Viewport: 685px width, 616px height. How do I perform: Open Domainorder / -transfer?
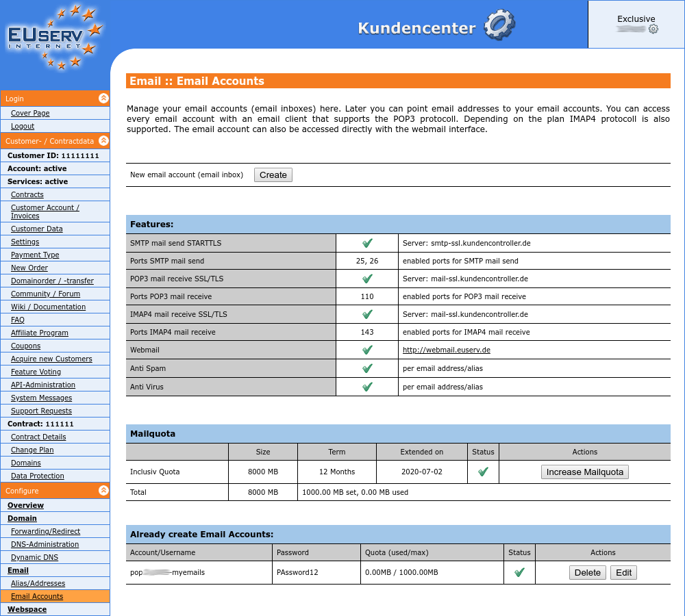pos(53,281)
